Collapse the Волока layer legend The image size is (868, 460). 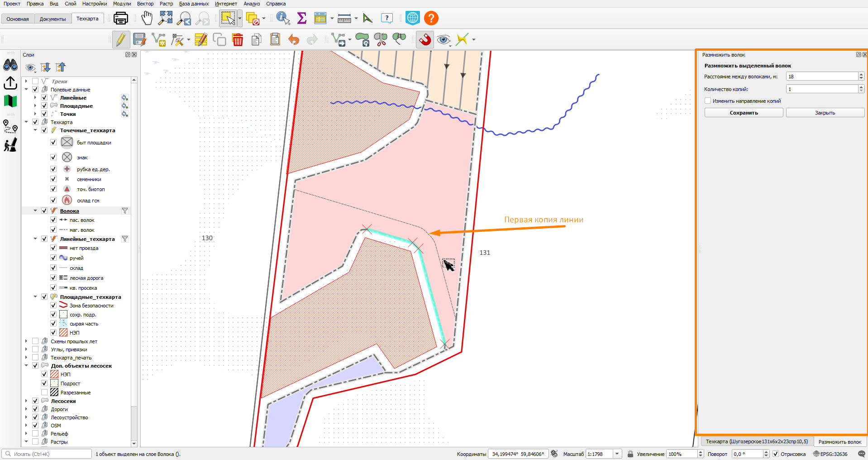(35, 211)
